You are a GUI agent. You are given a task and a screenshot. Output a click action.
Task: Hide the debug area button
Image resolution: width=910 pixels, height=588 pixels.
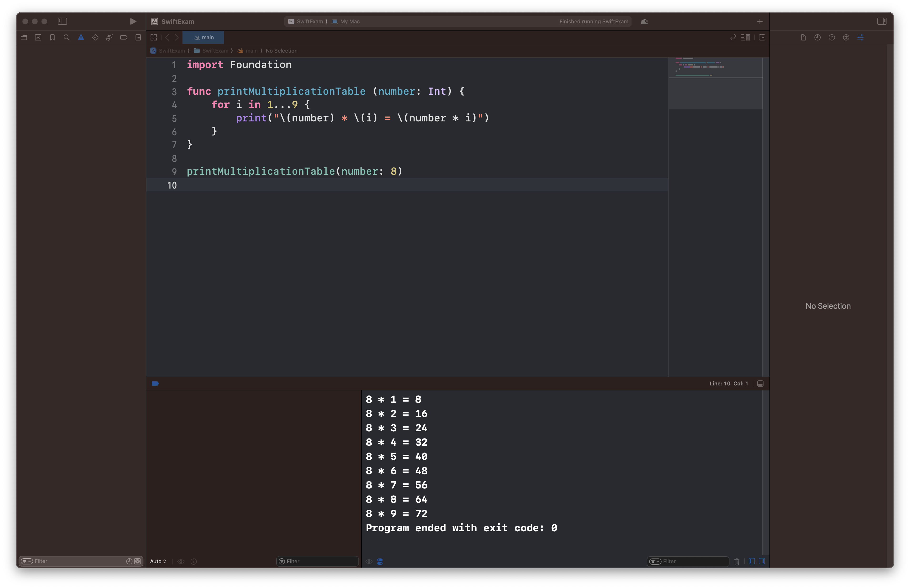(760, 383)
